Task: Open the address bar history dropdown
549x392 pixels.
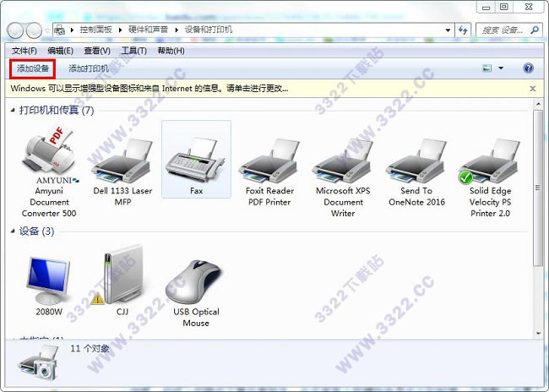Action: 448,30
